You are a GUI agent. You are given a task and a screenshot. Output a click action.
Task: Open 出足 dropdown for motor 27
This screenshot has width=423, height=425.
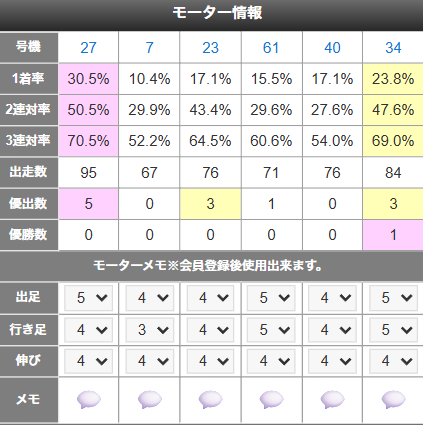pyautogui.click(x=89, y=298)
